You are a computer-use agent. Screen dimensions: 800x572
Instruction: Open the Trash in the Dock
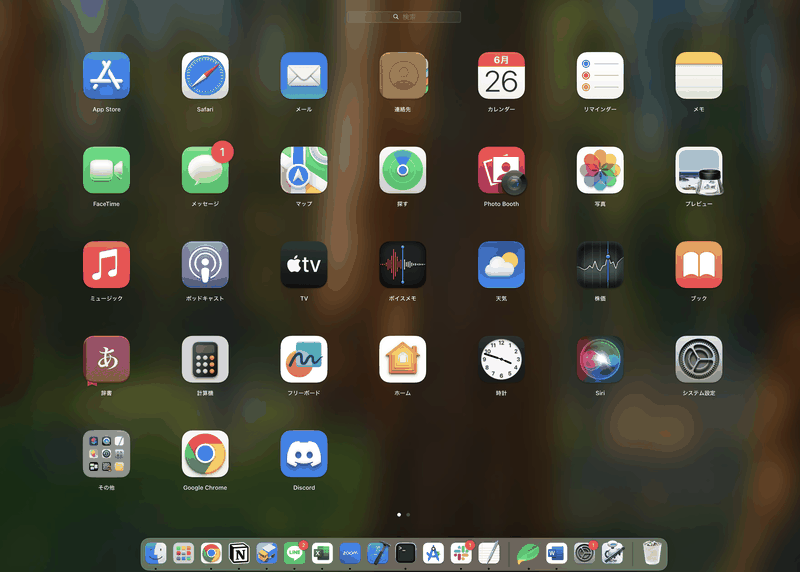[x=652, y=553]
